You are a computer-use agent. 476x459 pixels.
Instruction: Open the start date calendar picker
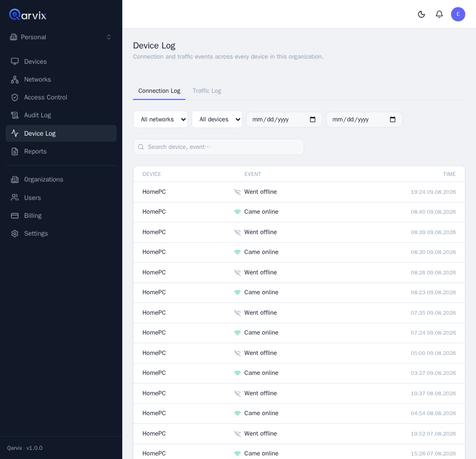click(312, 119)
